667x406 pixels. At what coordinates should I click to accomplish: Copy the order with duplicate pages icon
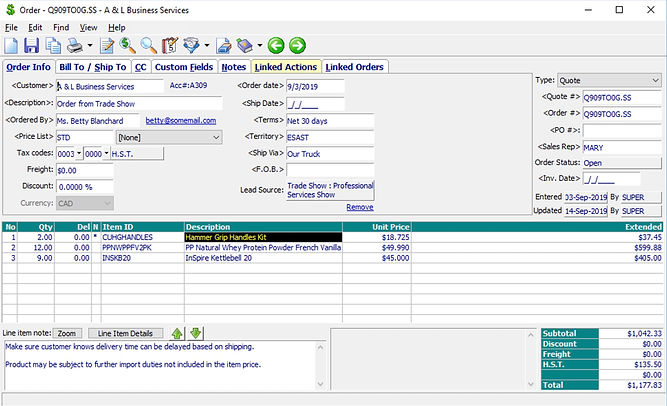pos(53,46)
